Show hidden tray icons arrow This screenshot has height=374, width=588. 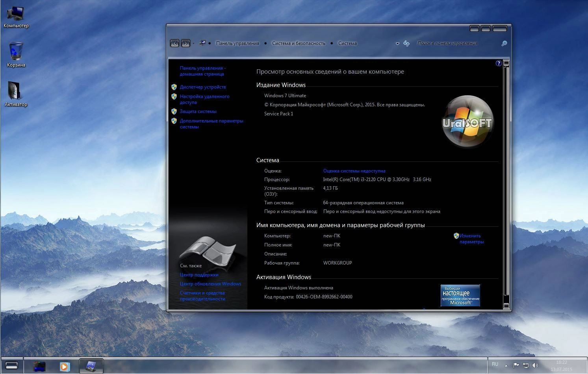[x=506, y=366]
